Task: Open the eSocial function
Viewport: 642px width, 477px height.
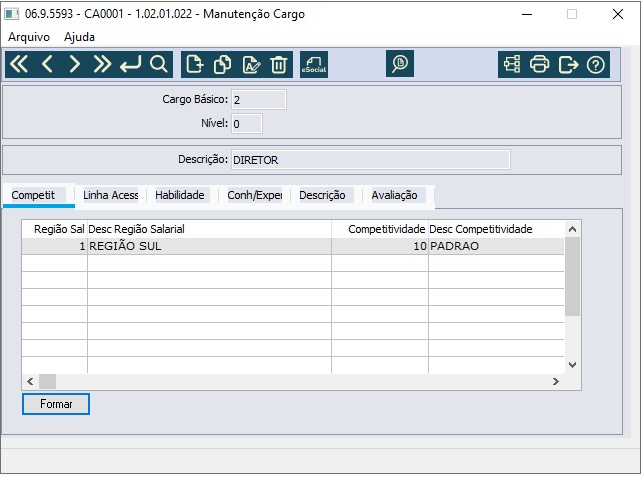Action: coord(314,64)
